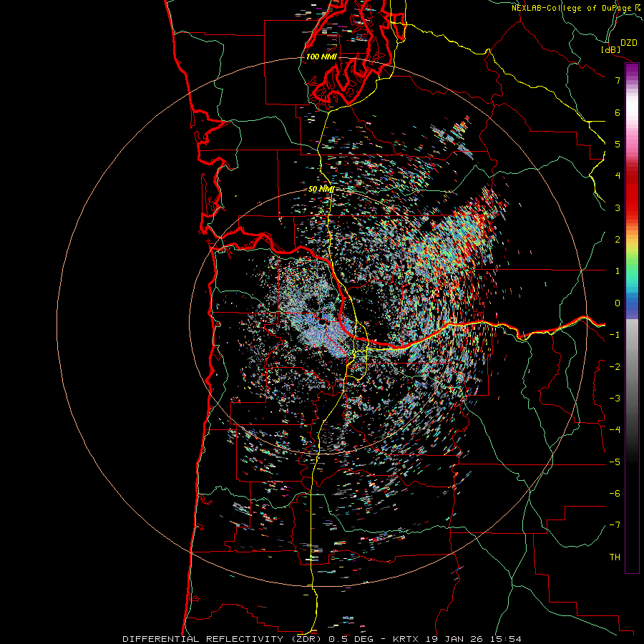Click the KRTX 19 JAN 26 15:54 timestamp

tap(457, 639)
